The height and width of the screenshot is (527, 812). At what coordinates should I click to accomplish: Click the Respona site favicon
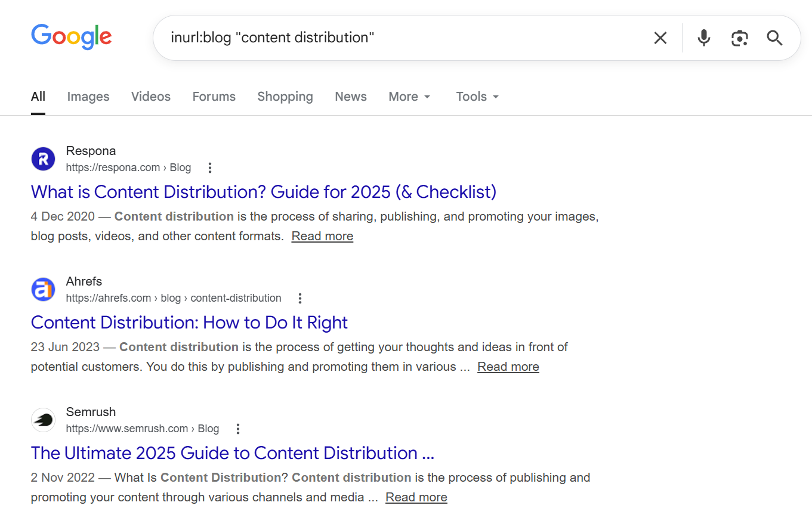click(42, 159)
